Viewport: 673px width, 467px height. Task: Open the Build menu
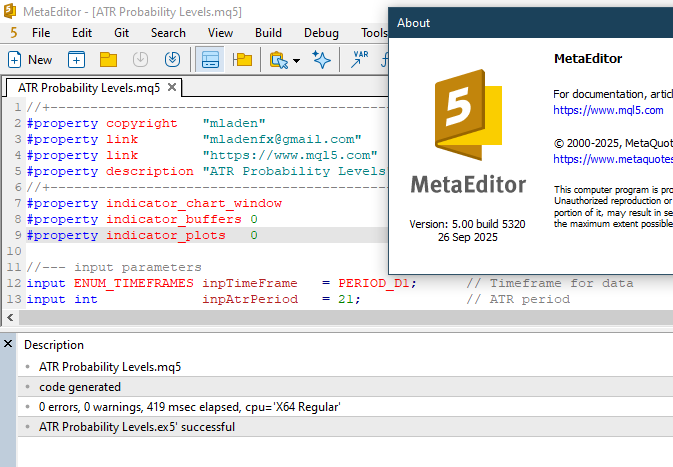point(268,33)
